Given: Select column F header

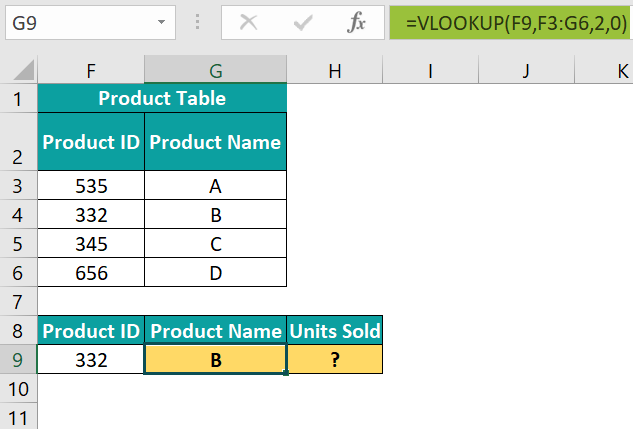Looking at the screenshot, I should tap(91, 70).
